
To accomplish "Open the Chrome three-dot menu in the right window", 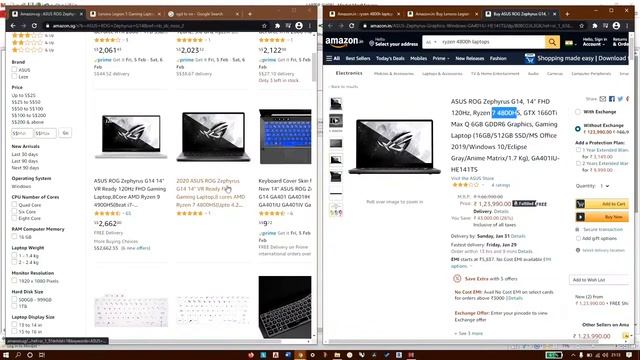I will [x=627, y=26].
